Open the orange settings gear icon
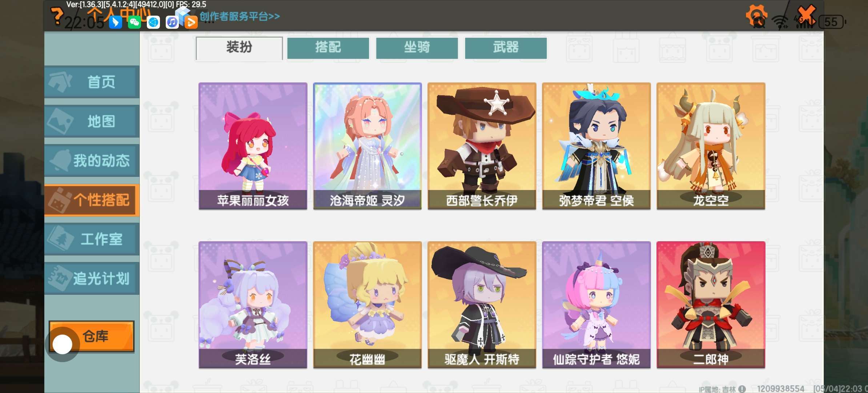Image resolution: width=868 pixels, height=393 pixels. coord(757,15)
